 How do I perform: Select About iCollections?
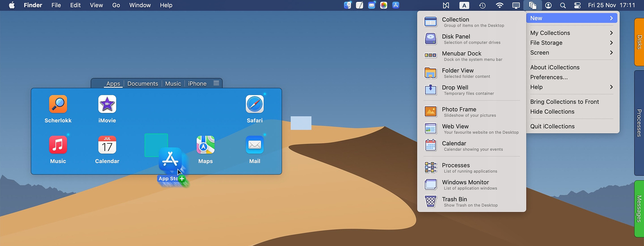click(572, 67)
